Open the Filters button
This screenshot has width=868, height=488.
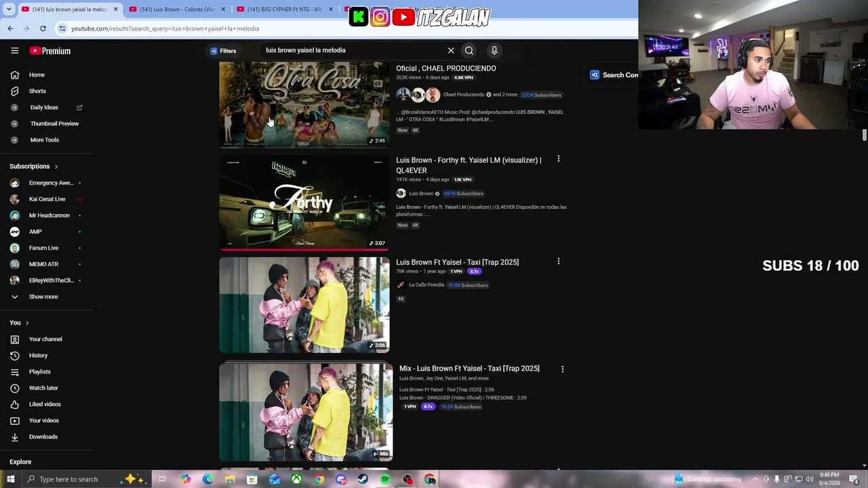click(223, 51)
